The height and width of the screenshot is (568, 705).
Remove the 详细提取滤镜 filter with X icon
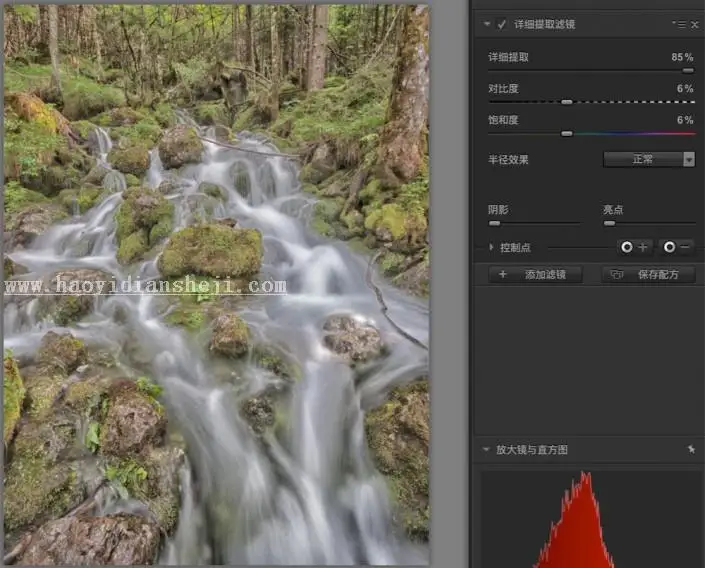coord(695,25)
